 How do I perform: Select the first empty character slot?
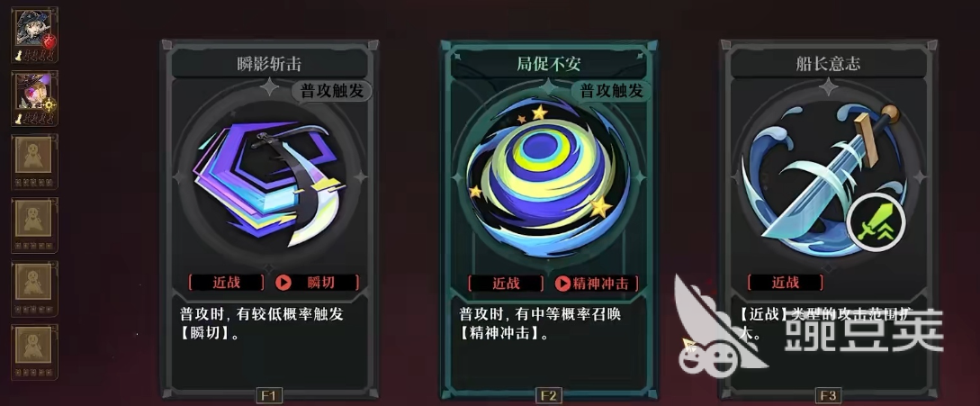[35, 161]
